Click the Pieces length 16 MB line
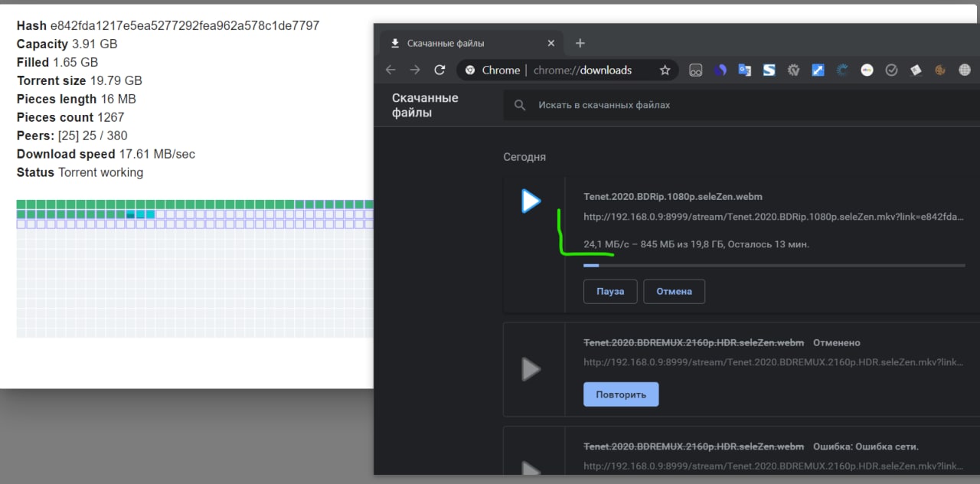This screenshot has width=980, height=484. pos(77,100)
